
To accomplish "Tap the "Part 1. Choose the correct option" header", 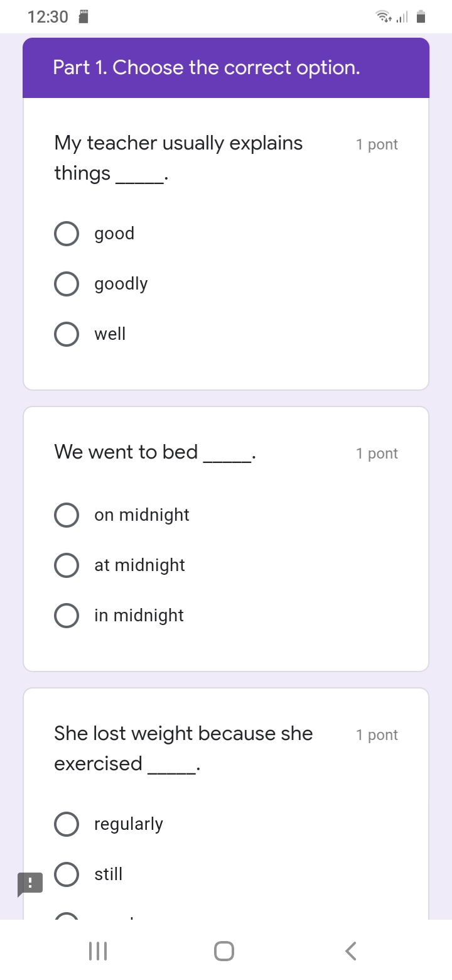I will tap(207, 67).
